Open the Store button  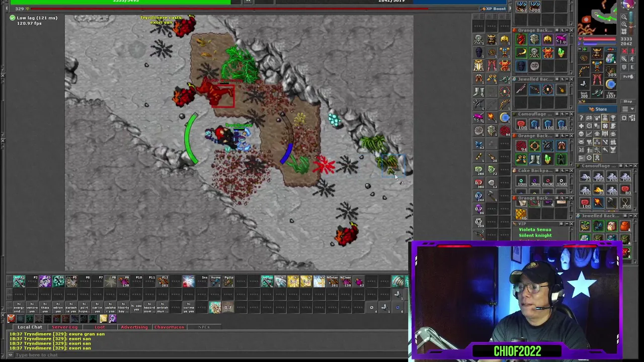pos(597,109)
